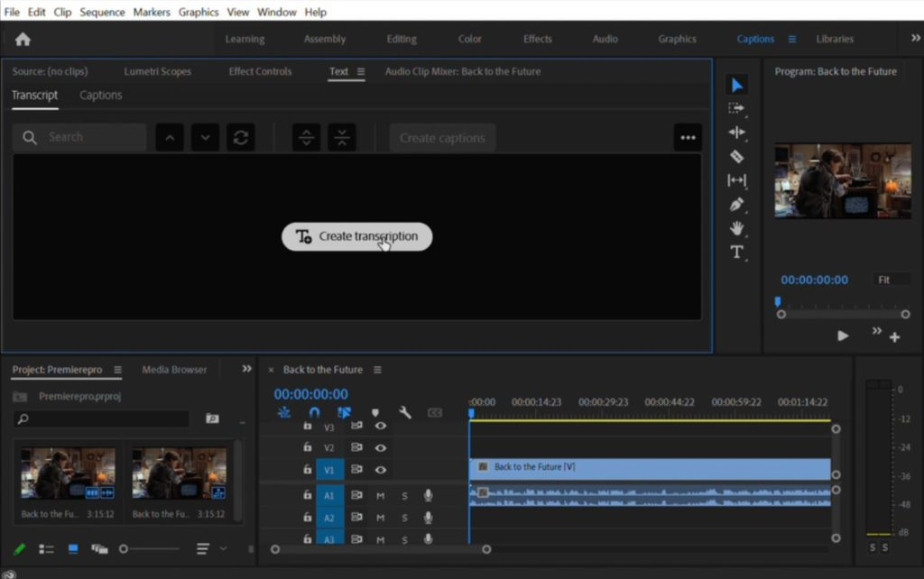Click the Home icon
This screenshot has width=924, height=579.
point(23,40)
